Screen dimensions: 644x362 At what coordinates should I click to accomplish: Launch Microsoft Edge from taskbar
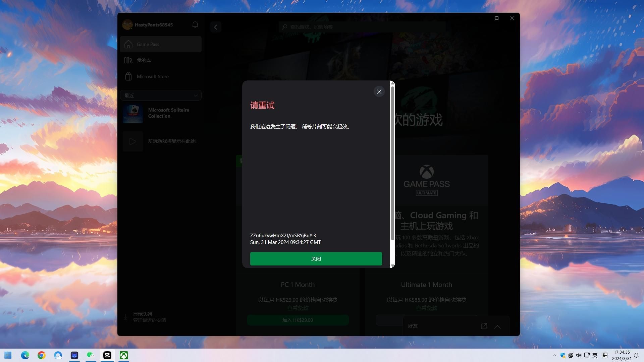(25, 355)
